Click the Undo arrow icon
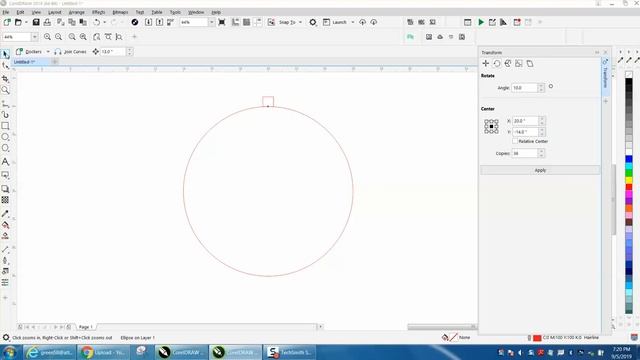The image size is (640, 360). pos(96,22)
